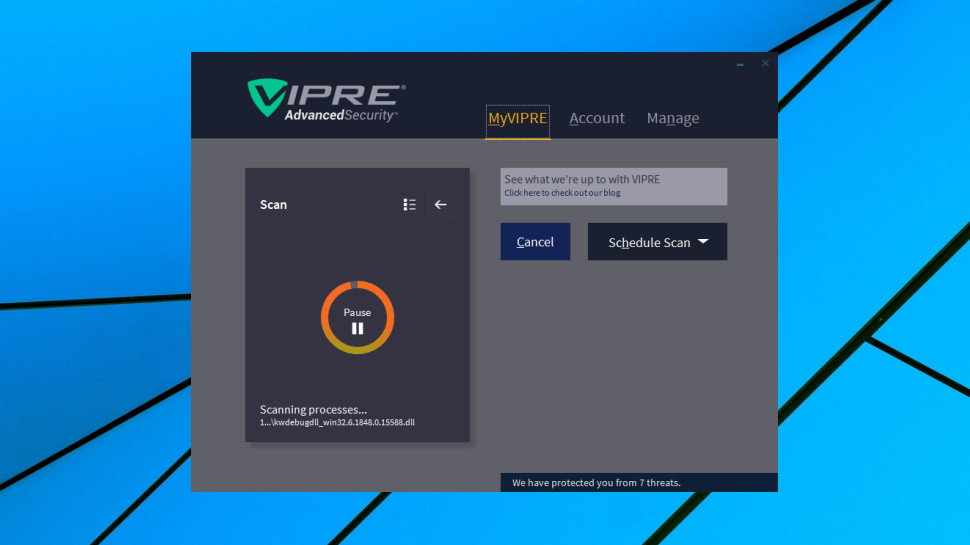Click the kwdebugdll file path text

point(337,423)
